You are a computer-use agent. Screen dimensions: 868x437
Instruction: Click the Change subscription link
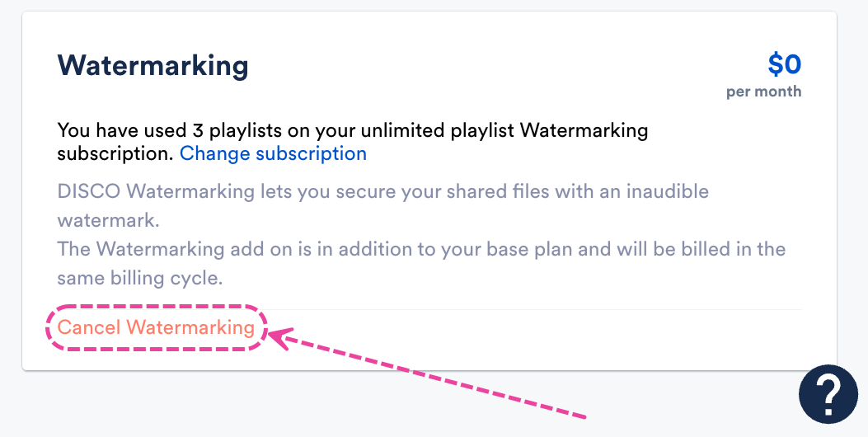pos(273,153)
